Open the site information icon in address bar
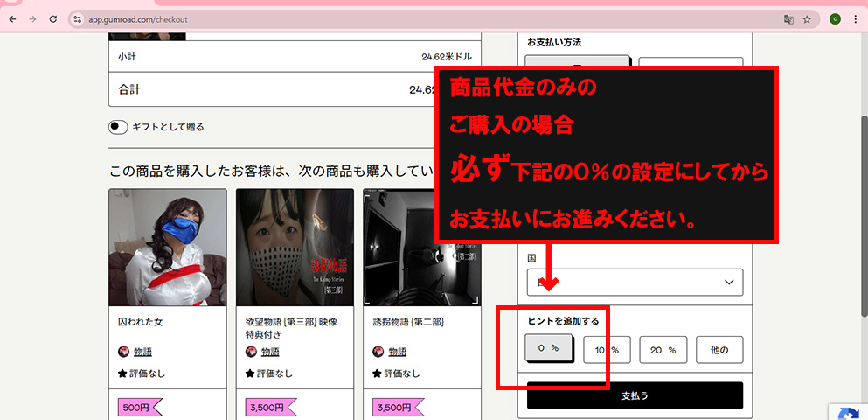Viewport: 868px width, 420px height. (77, 18)
